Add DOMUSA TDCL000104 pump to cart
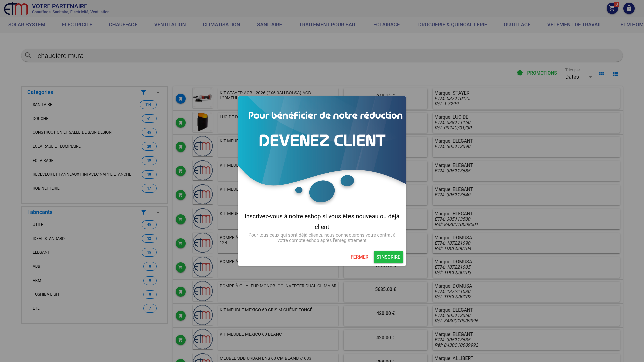 click(181, 243)
